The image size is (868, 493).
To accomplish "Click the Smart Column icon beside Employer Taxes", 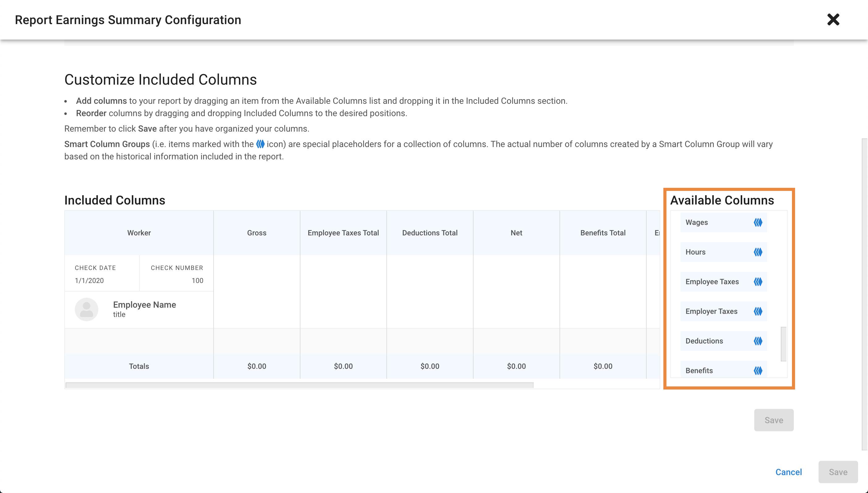I will click(758, 311).
